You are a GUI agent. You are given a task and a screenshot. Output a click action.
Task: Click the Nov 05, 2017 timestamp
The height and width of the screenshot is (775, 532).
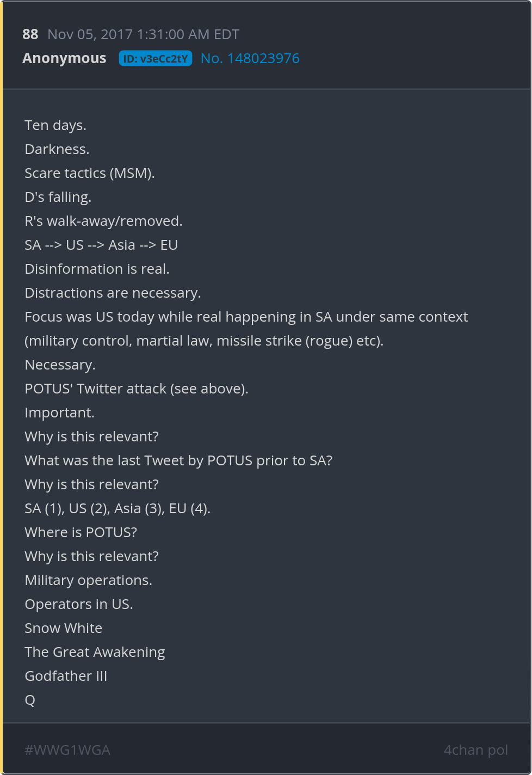click(143, 34)
